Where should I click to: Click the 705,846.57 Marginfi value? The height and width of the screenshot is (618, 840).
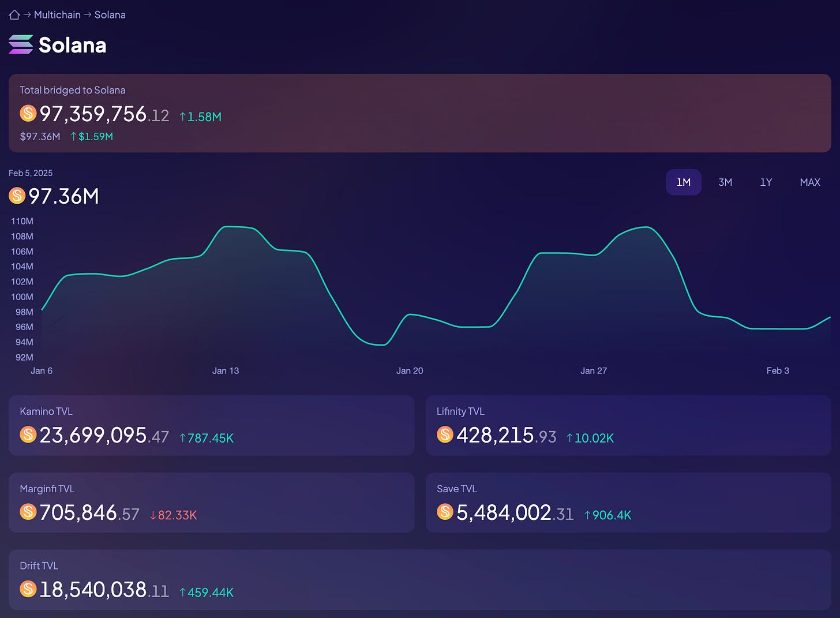(x=89, y=512)
